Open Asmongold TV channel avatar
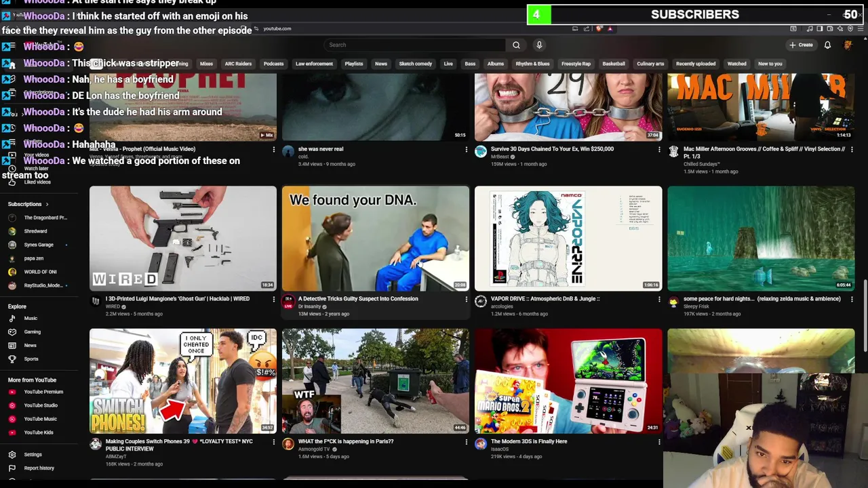The width and height of the screenshot is (868, 488). coord(288,444)
